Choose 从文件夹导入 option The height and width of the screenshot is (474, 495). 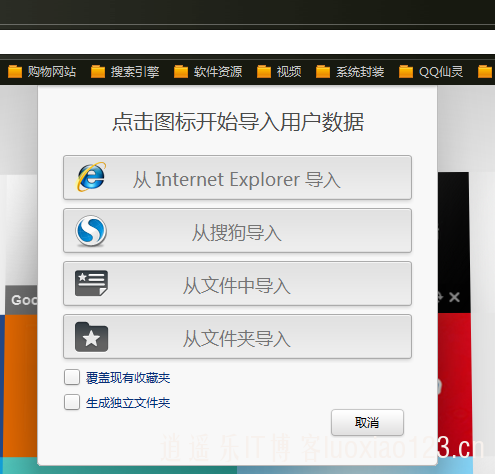(x=237, y=337)
